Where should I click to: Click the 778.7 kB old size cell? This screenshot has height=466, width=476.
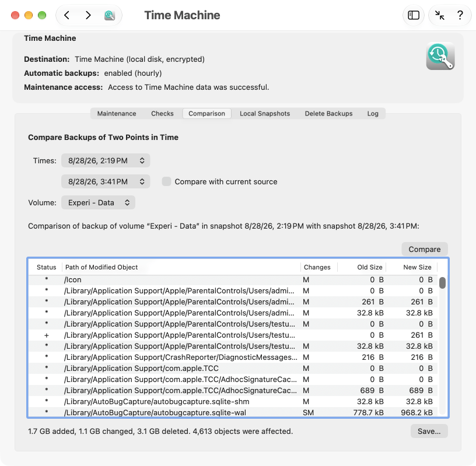368,412
